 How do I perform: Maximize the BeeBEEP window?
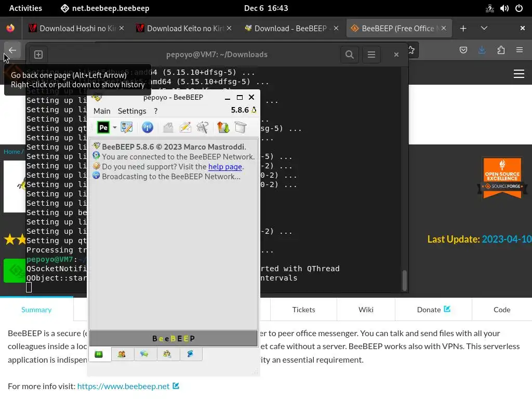[x=240, y=97]
